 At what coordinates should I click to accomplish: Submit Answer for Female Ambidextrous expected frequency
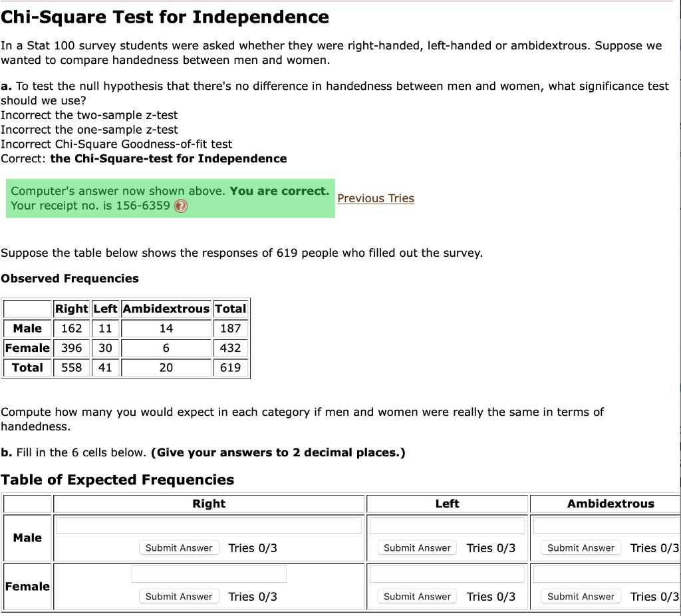[580, 596]
